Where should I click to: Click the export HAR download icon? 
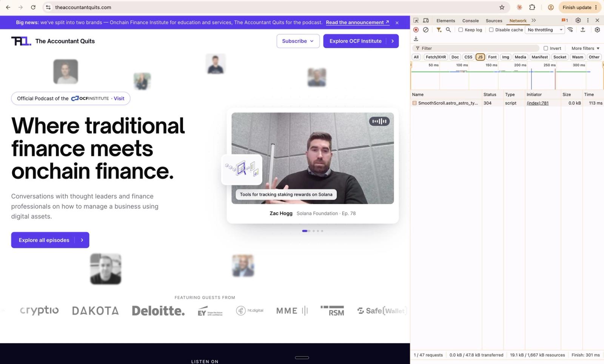[416, 39]
